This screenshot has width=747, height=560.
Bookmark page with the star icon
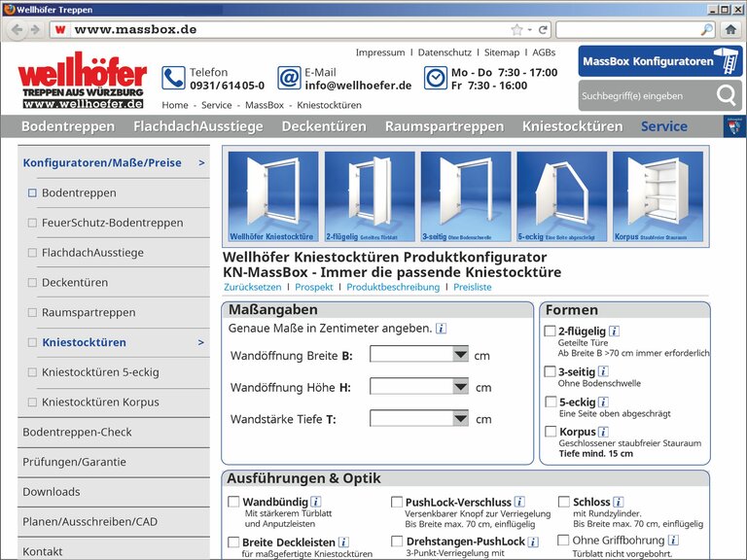coord(516,29)
